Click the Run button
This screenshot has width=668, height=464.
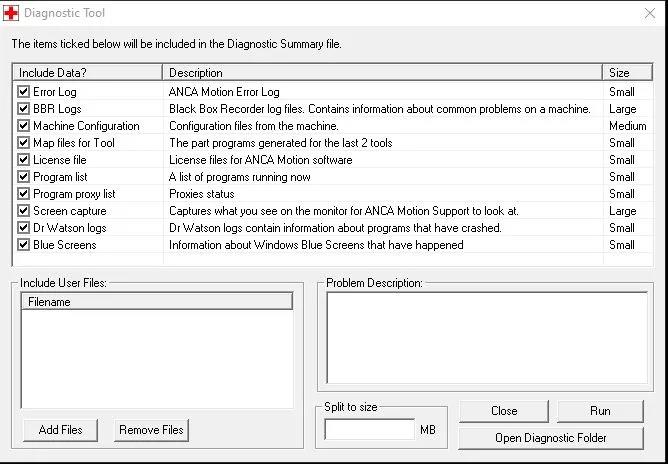[600, 411]
